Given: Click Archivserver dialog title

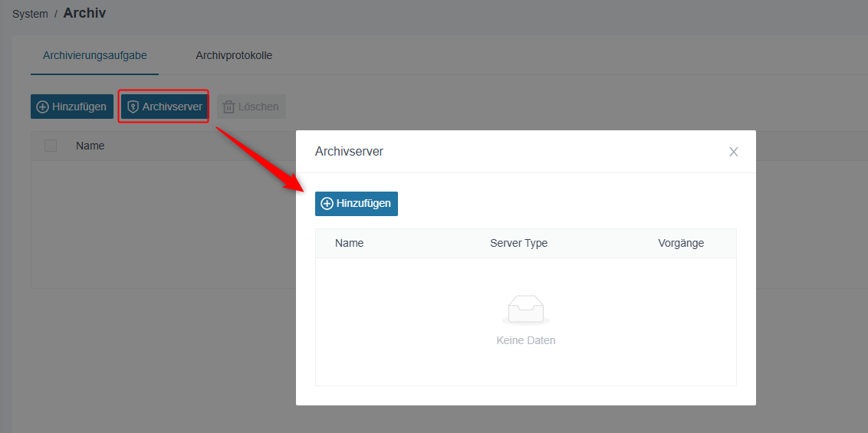Looking at the screenshot, I should click(x=349, y=152).
